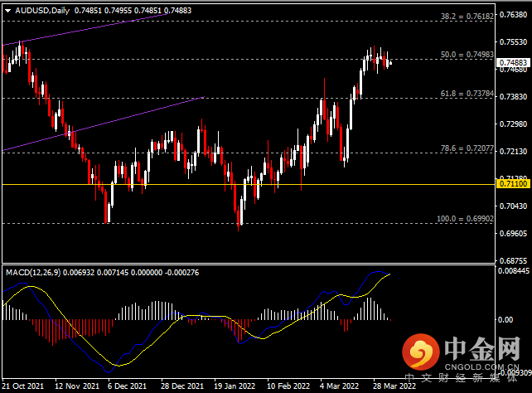Click the 6 Dec 2021 date label

(x=128, y=386)
